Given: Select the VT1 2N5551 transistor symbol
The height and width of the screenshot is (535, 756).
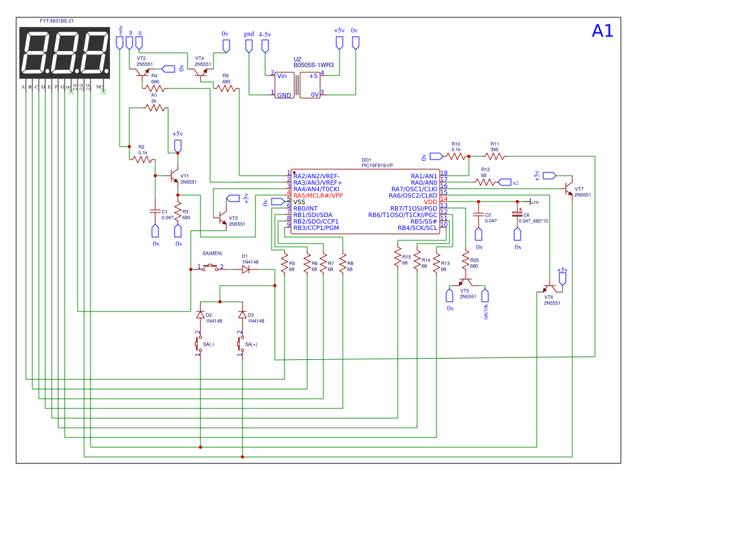Looking at the screenshot, I should 175,176.
